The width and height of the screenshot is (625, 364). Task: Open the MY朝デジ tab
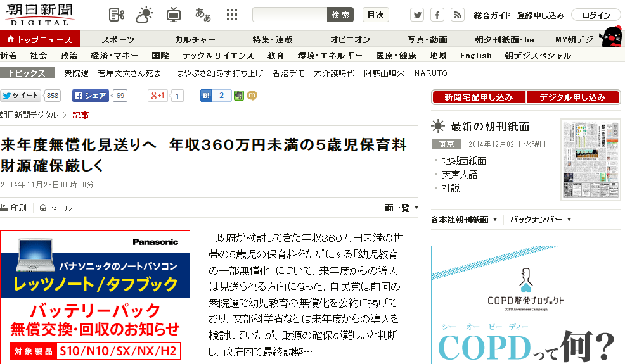[574, 39]
